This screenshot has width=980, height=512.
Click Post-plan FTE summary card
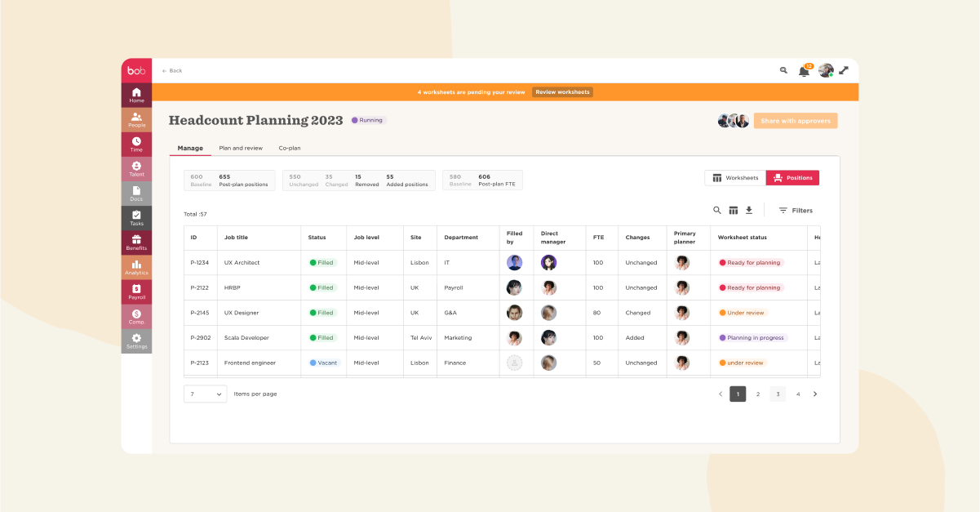482,180
